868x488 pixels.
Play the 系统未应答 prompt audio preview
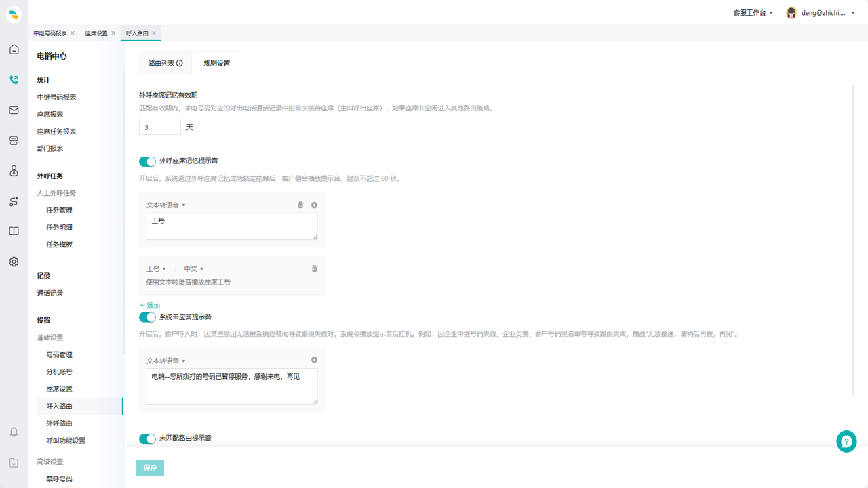[x=314, y=360]
